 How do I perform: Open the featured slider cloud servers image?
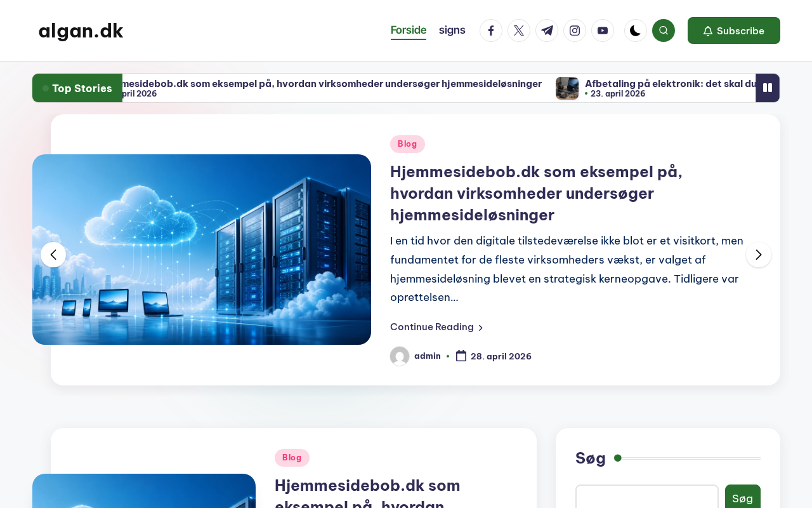(202, 250)
